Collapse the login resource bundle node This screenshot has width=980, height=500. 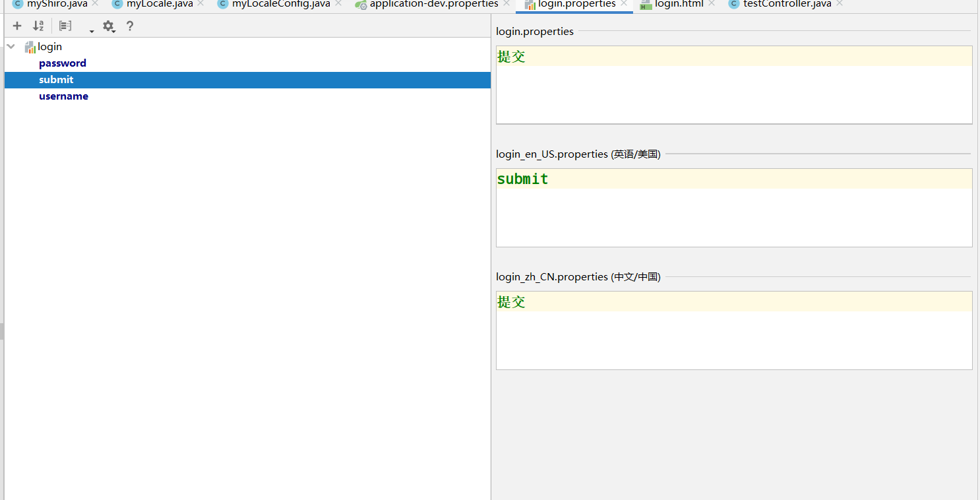point(11,47)
